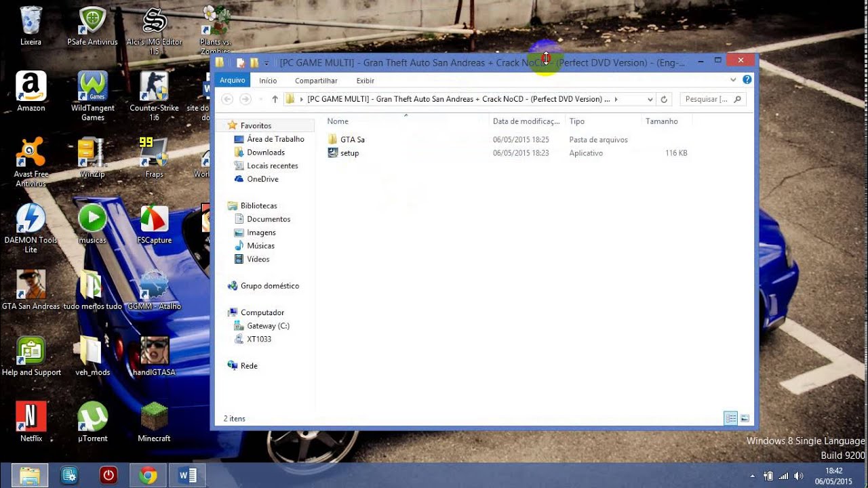This screenshot has height=488, width=868.
Task: Click the Back navigation arrow
Action: pos(227,99)
